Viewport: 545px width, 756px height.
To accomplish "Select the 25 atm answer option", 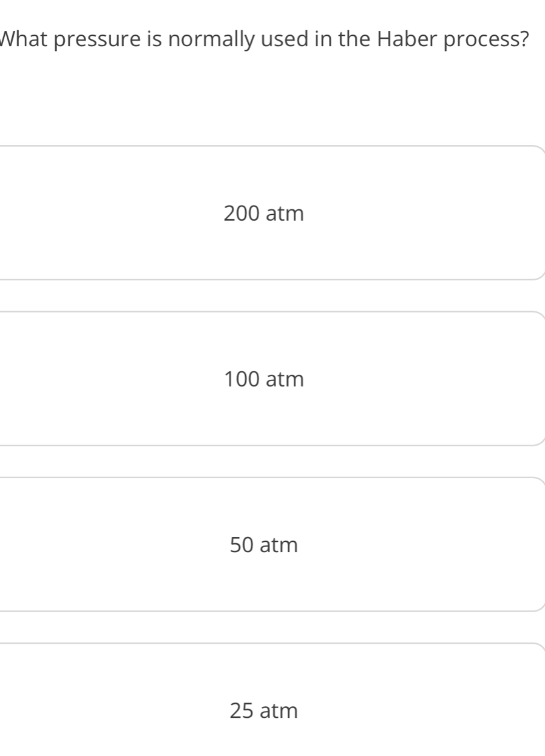I will tap(272, 700).
